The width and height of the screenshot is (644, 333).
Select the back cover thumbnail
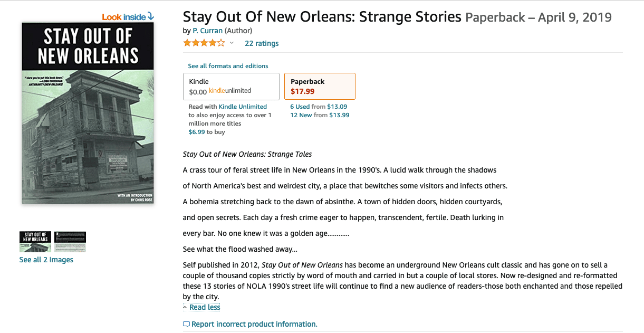(x=70, y=242)
